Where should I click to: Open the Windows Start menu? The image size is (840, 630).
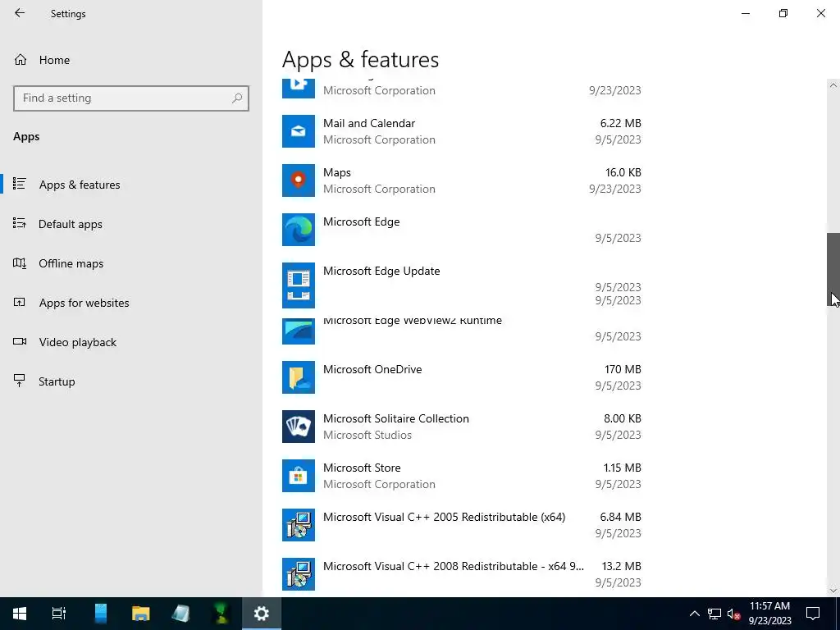click(20, 614)
